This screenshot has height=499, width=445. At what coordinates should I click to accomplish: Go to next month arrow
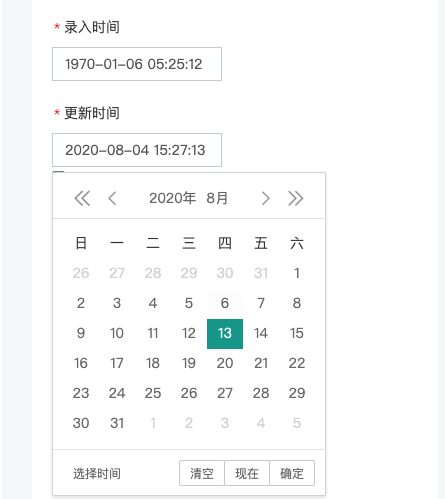[x=265, y=199]
